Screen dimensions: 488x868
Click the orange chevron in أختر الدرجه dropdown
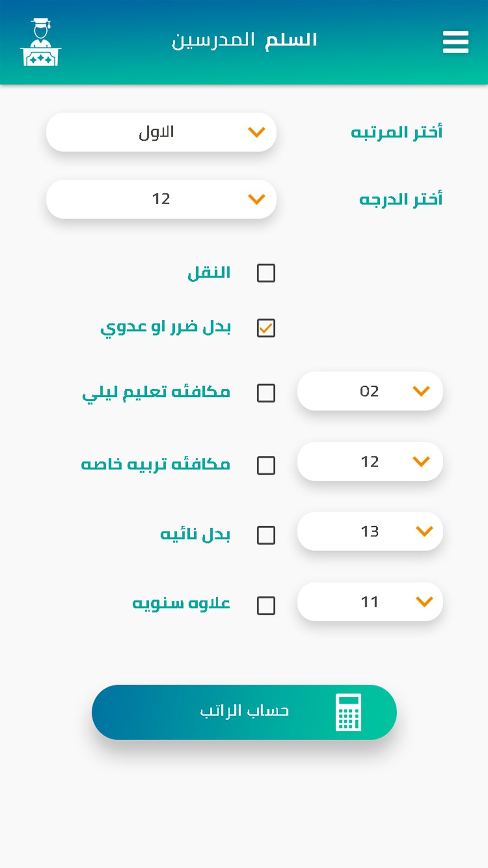(x=256, y=199)
